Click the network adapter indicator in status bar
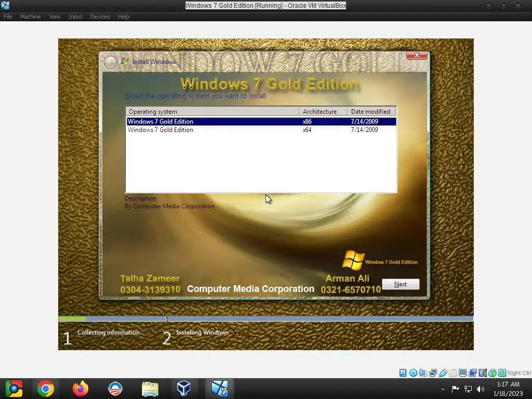 pos(433,373)
